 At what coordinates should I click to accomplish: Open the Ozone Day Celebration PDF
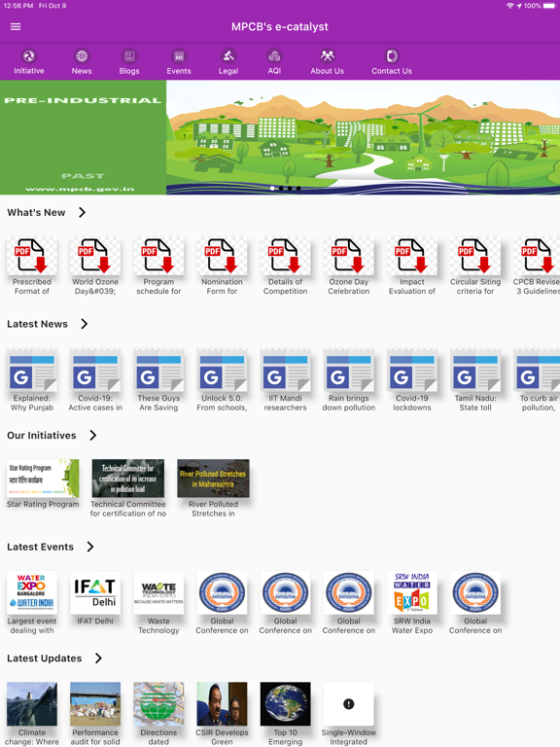point(349,256)
